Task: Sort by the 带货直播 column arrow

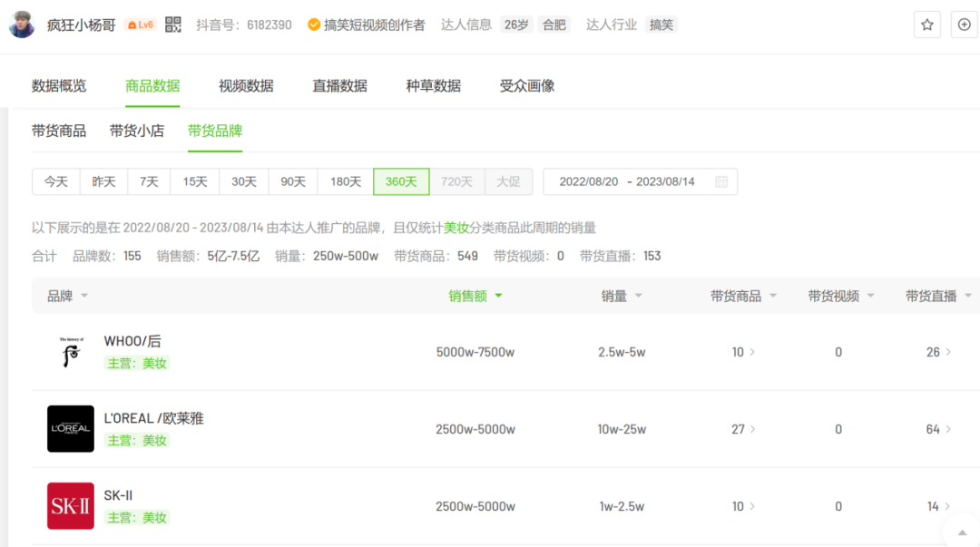Action: (968, 296)
